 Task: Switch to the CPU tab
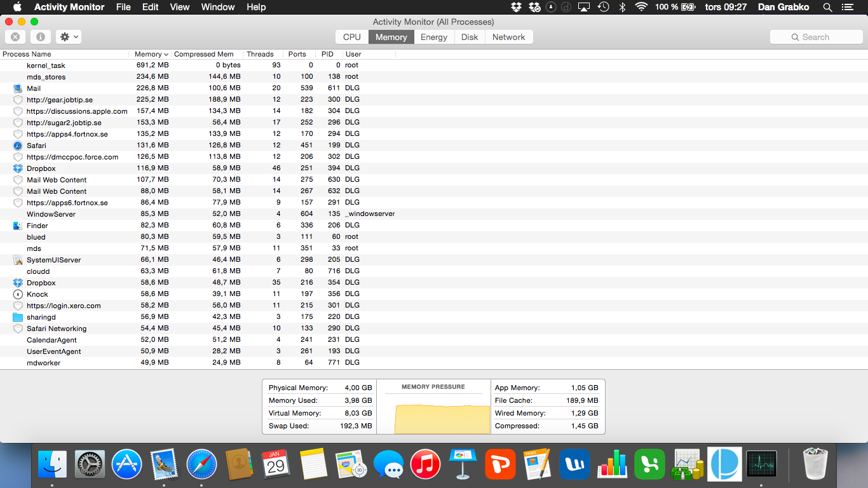pyautogui.click(x=351, y=37)
